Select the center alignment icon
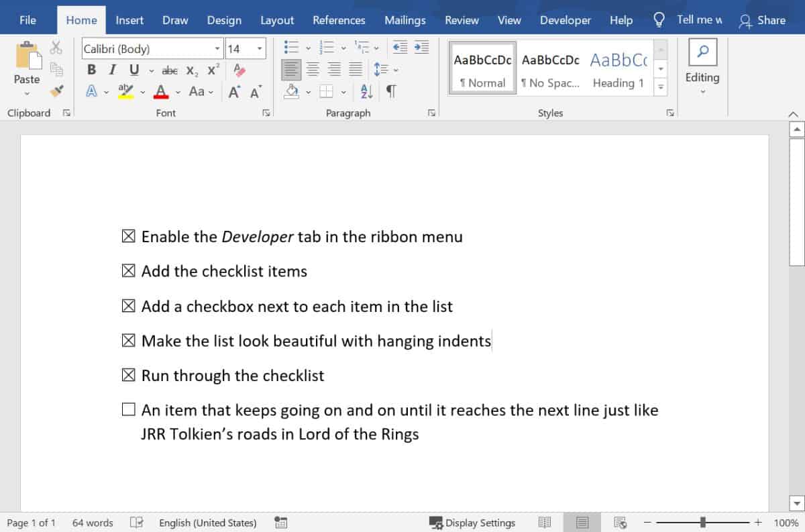 313,68
